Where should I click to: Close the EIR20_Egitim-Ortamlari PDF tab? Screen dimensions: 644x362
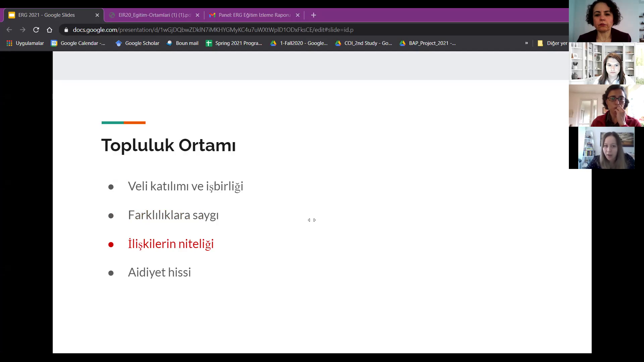pos(197,15)
